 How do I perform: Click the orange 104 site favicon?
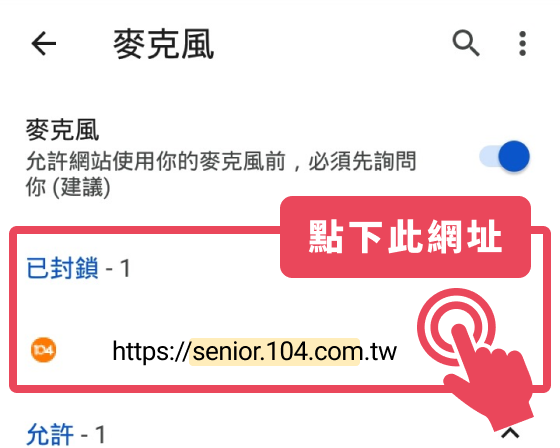pos(43,350)
